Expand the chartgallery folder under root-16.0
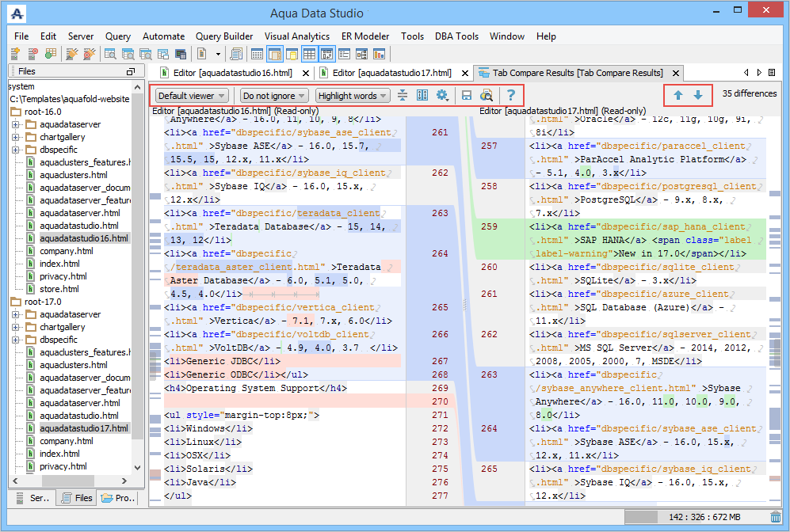790x532 pixels. tap(15, 137)
